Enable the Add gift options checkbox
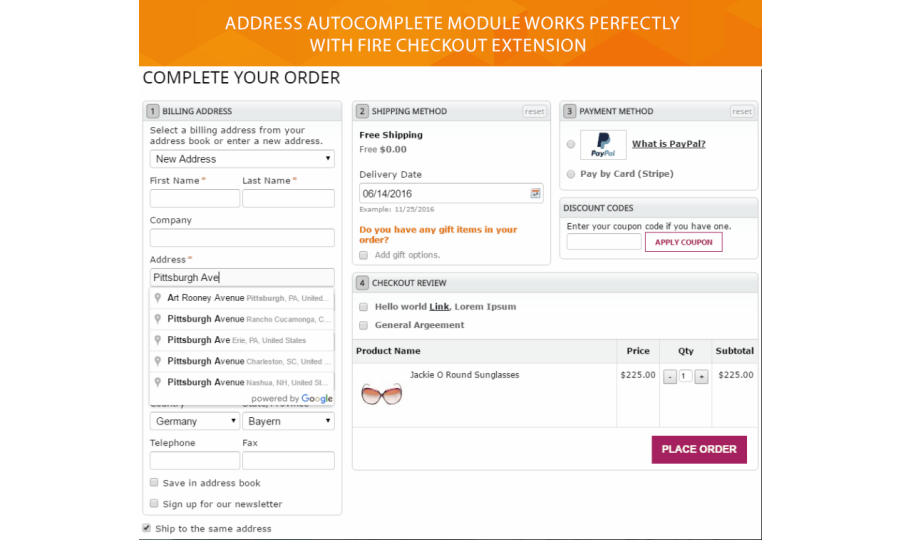The image size is (900, 540). pos(364,255)
